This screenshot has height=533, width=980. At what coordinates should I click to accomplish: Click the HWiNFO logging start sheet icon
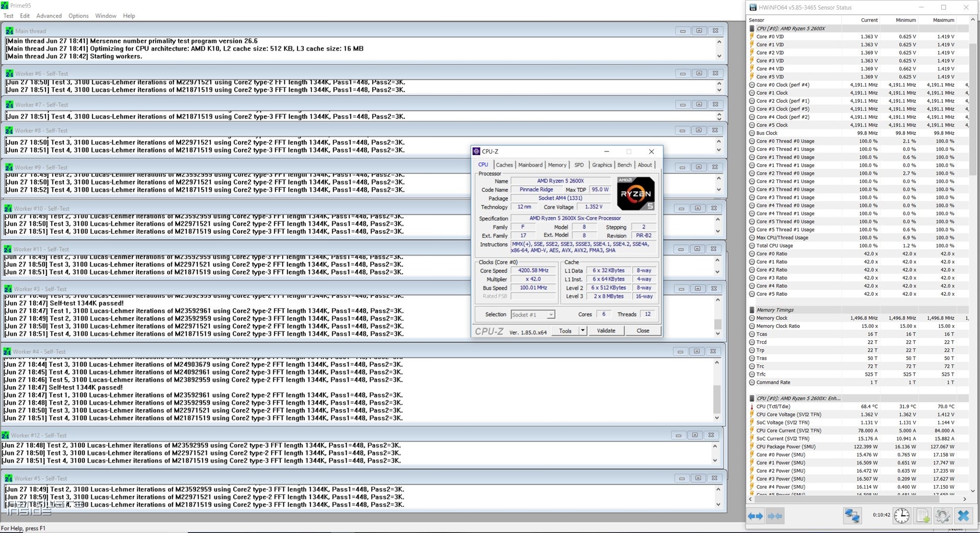click(x=923, y=516)
